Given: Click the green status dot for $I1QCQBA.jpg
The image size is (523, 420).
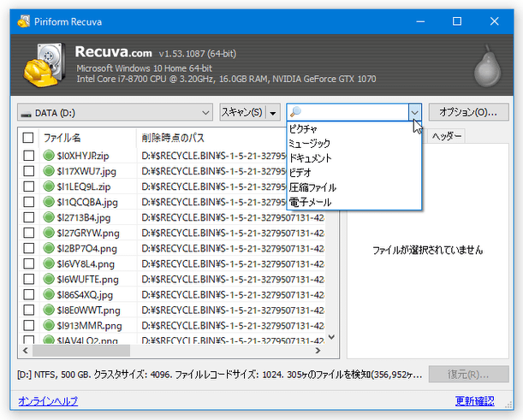Looking at the screenshot, I should pyautogui.click(x=49, y=202).
